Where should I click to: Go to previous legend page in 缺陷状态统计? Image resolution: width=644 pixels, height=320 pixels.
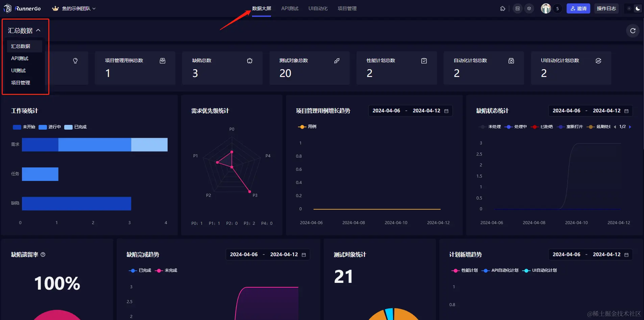[x=615, y=127]
